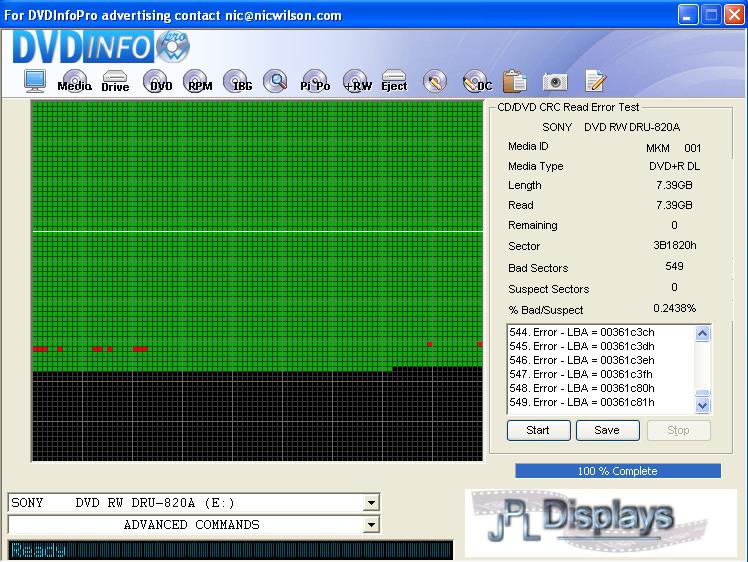Select the SONY DVD RW drive combo box
748x562 pixels.
(x=194, y=502)
